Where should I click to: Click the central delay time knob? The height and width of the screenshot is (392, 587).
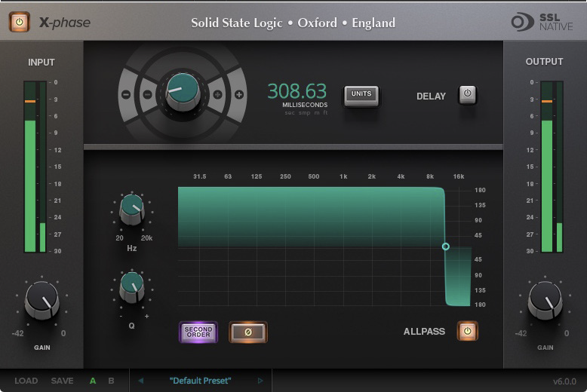tap(183, 92)
